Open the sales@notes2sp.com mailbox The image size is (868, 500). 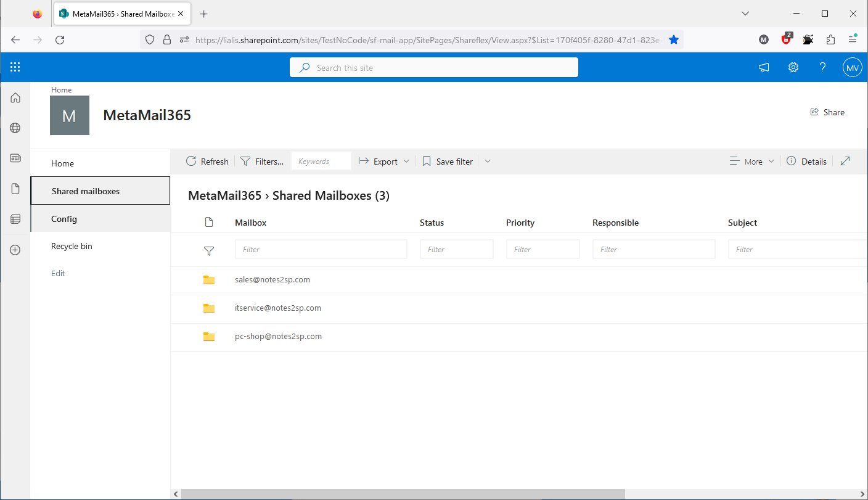point(272,280)
